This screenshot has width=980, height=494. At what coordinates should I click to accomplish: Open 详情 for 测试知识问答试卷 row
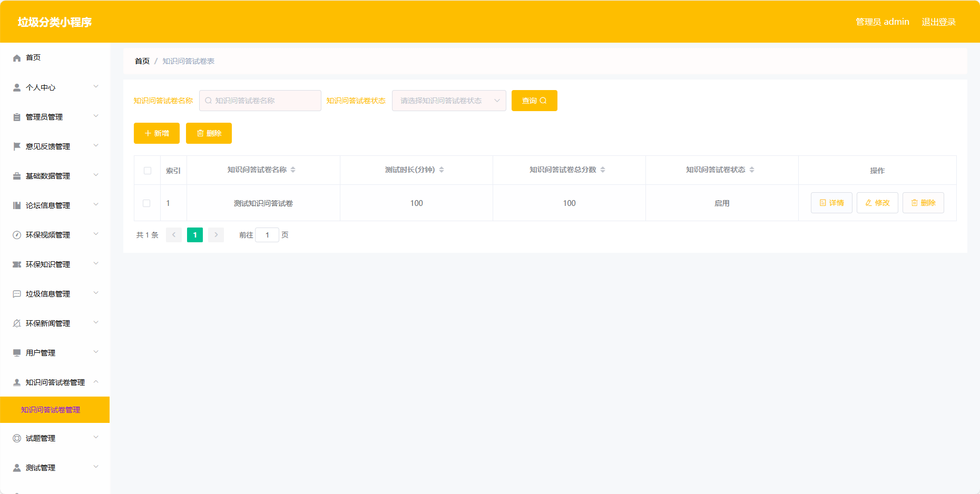(x=831, y=203)
